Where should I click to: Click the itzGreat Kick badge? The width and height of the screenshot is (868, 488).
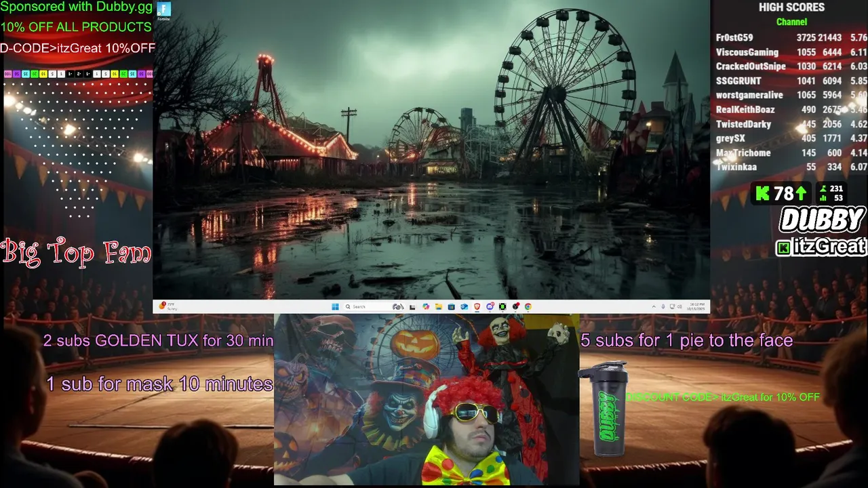click(x=821, y=246)
